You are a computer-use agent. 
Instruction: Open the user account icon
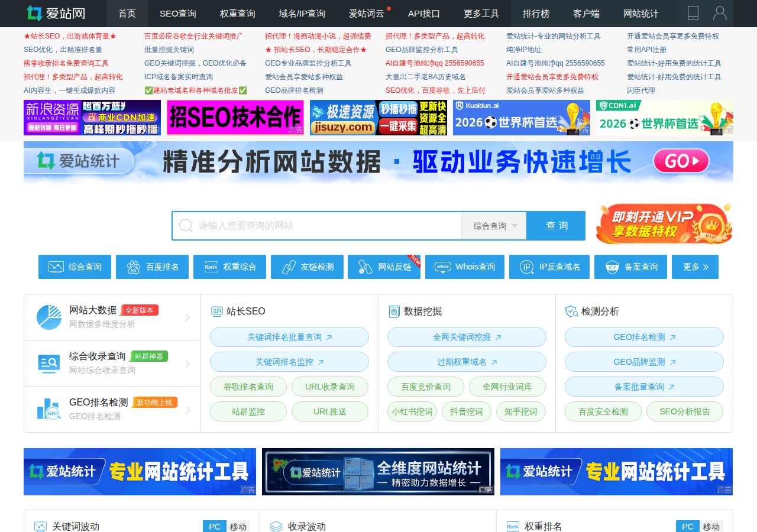pos(720,13)
